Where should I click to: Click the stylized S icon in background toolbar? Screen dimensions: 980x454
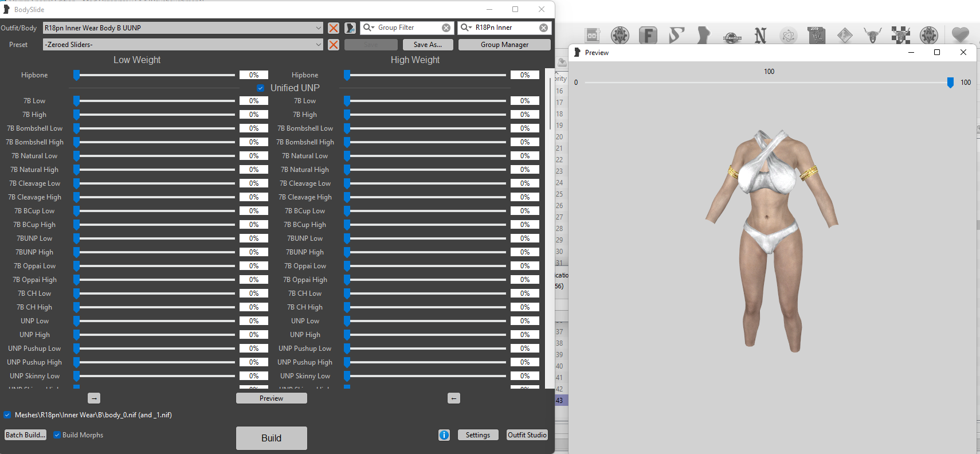(x=676, y=36)
